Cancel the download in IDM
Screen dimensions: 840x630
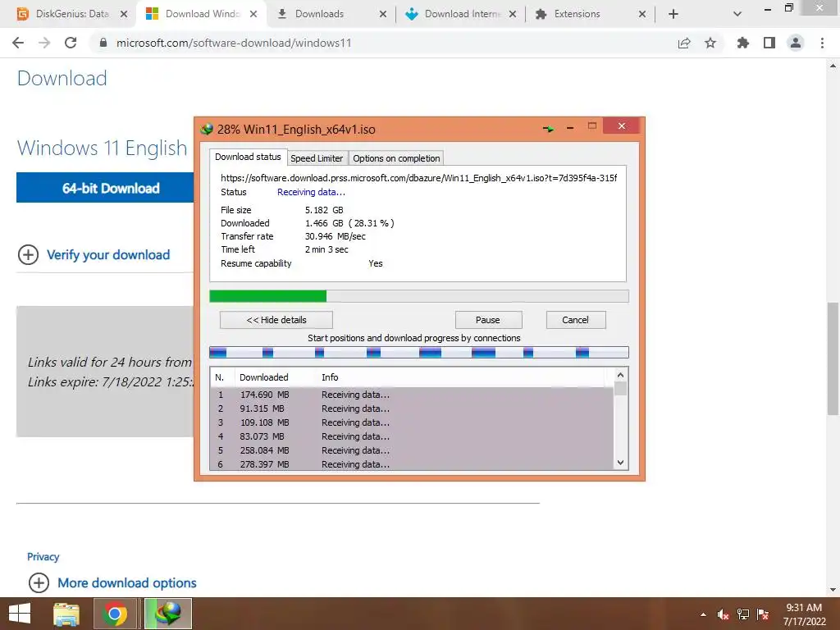(575, 320)
